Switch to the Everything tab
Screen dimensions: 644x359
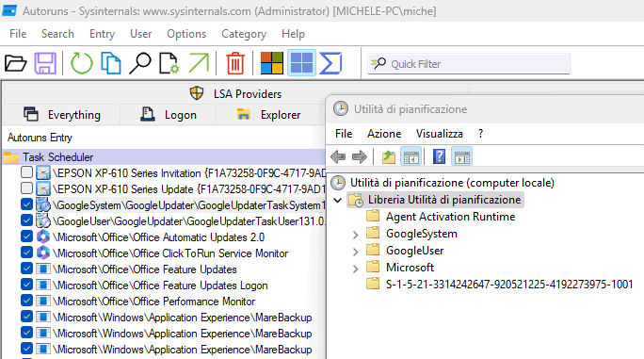[62, 115]
